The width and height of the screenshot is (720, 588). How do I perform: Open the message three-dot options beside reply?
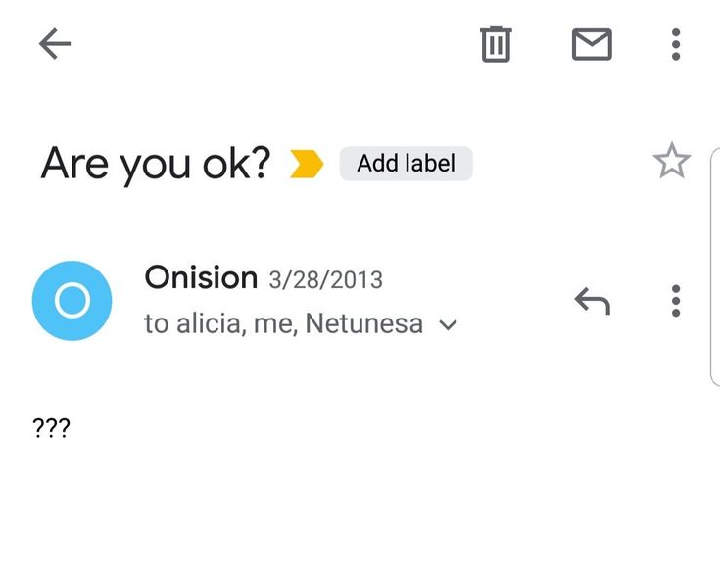676,301
